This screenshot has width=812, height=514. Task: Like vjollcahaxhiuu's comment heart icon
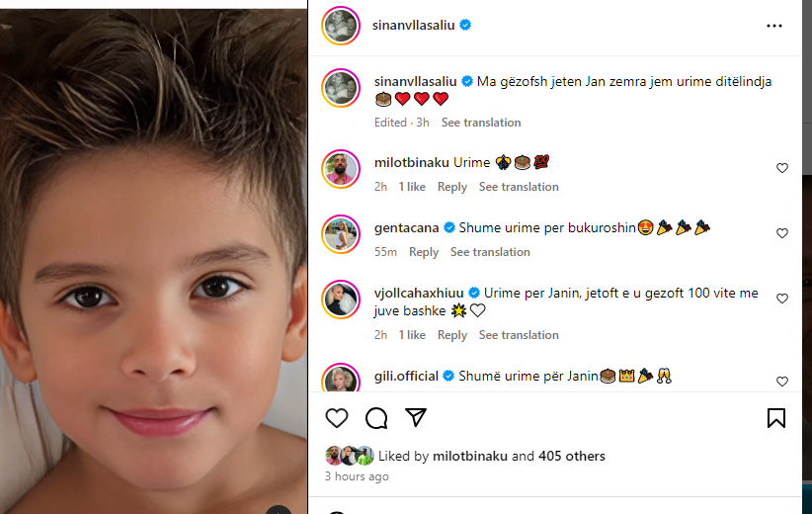[x=782, y=299]
